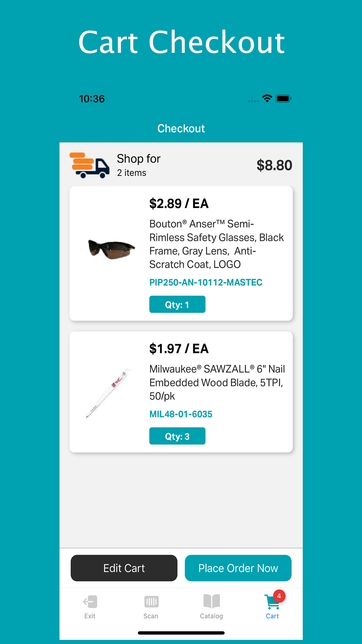Tap the battery status icon

click(x=283, y=99)
